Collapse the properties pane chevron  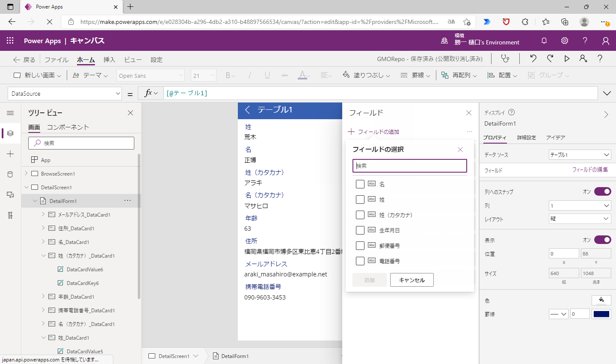(x=606, y=114)
